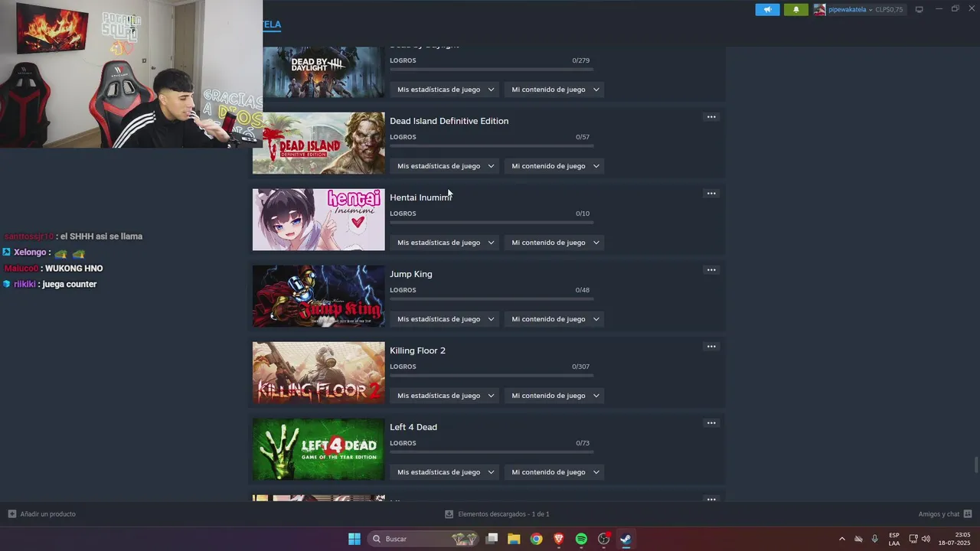The image size is (980, 551).
Task: Click the microphone tray icon
Action: point(875,539)
